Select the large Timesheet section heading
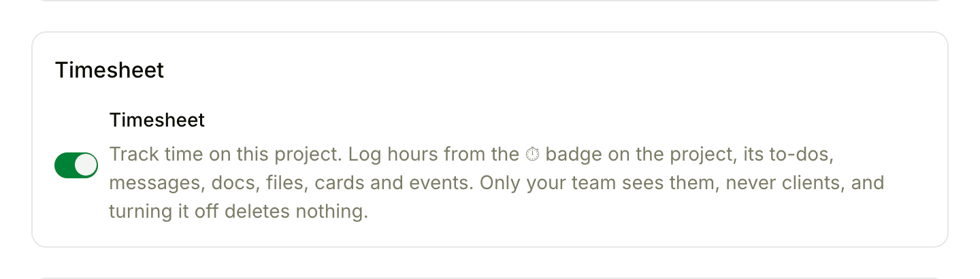 [x=110, y=70]
